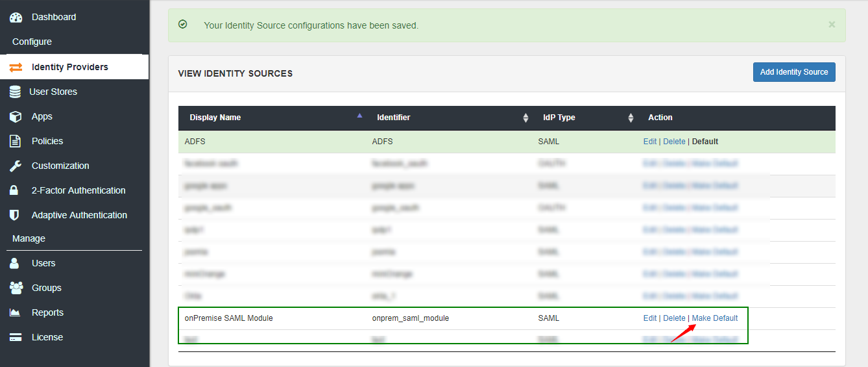Click the Groups people icon

[x=16, y=288]
